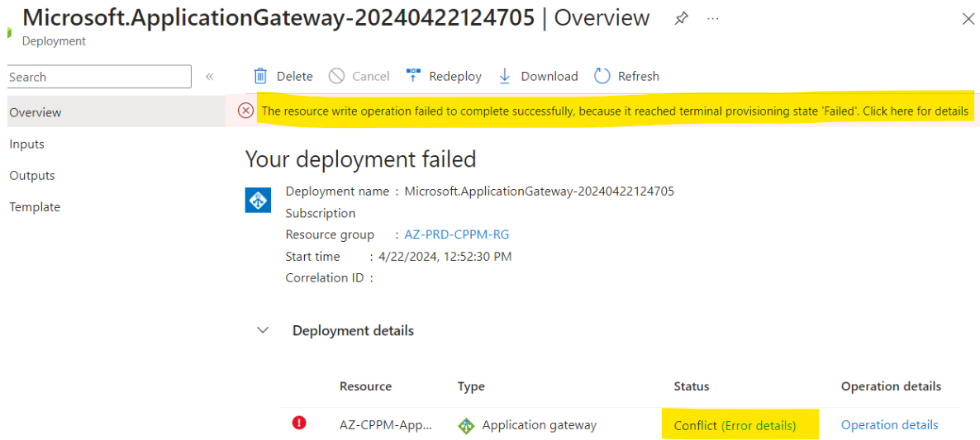The image size is (980, 440).
Task: Open the Operation details link in row
Action: 889,425
